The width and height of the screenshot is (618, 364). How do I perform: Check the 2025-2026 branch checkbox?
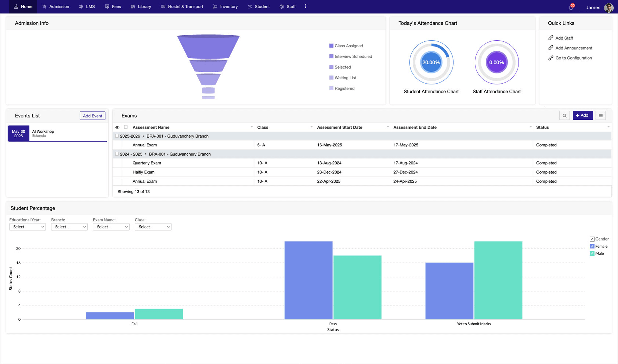tap(117, 136)
